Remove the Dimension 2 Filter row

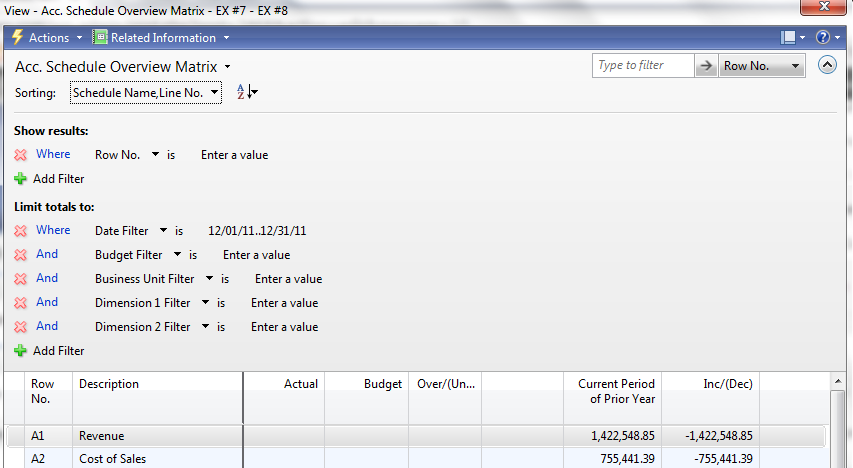pos(20,327)
